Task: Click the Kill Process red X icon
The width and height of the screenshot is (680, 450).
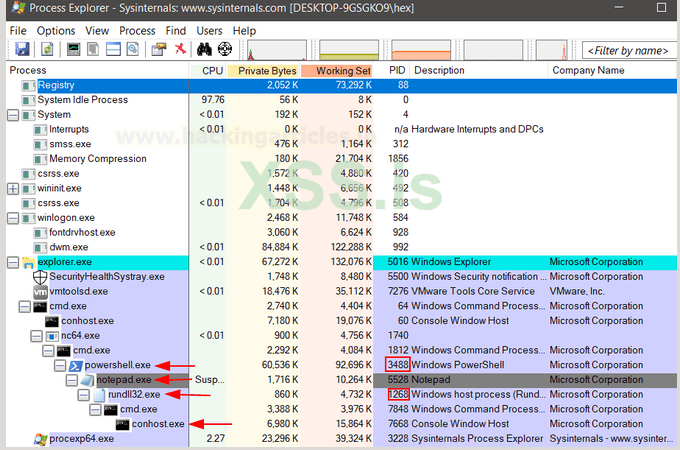Action: tap(179, 49)
